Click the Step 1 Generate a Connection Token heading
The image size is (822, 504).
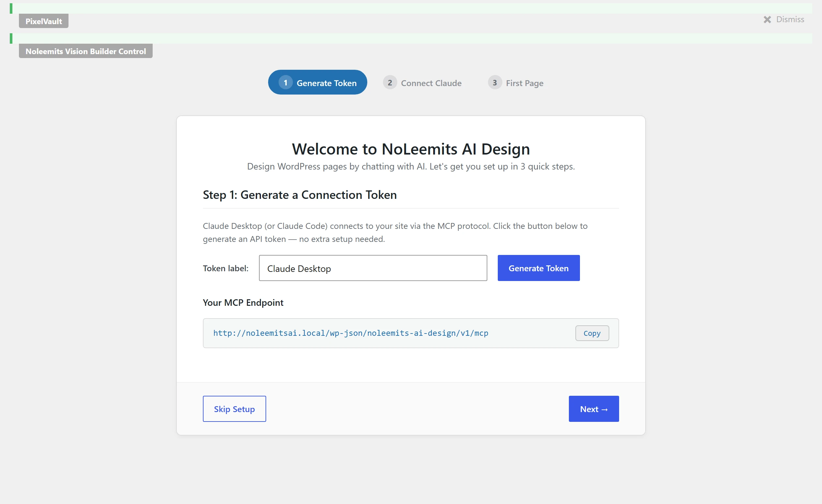(300, 195)
